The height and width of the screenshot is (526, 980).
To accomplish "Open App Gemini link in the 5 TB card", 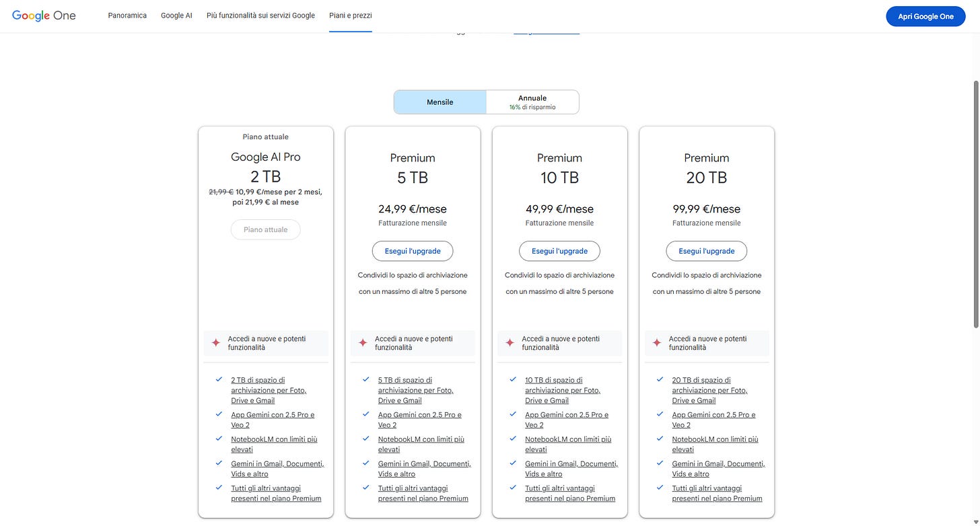I will coord(419,420).
